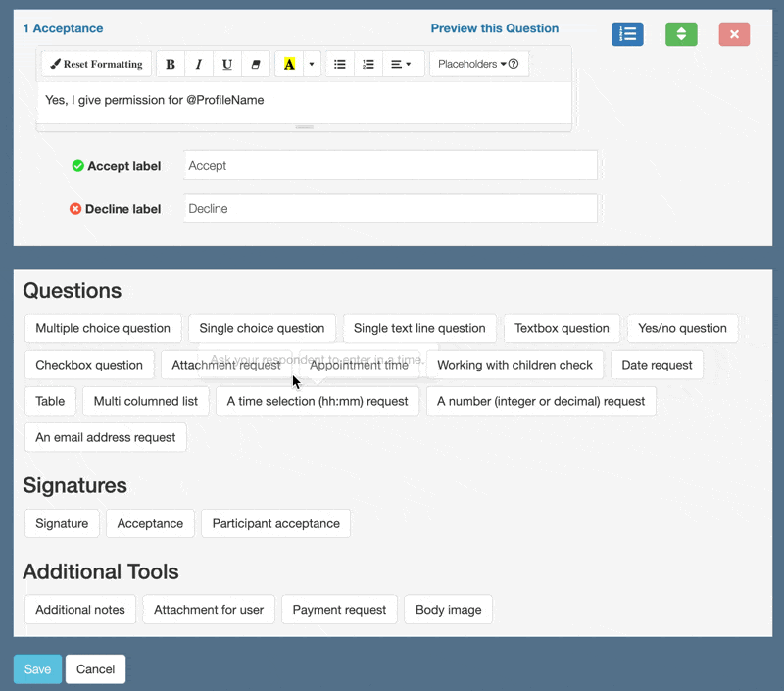Add a Checkbox question
Screen dimensions: 784x691
pos(89,365)
